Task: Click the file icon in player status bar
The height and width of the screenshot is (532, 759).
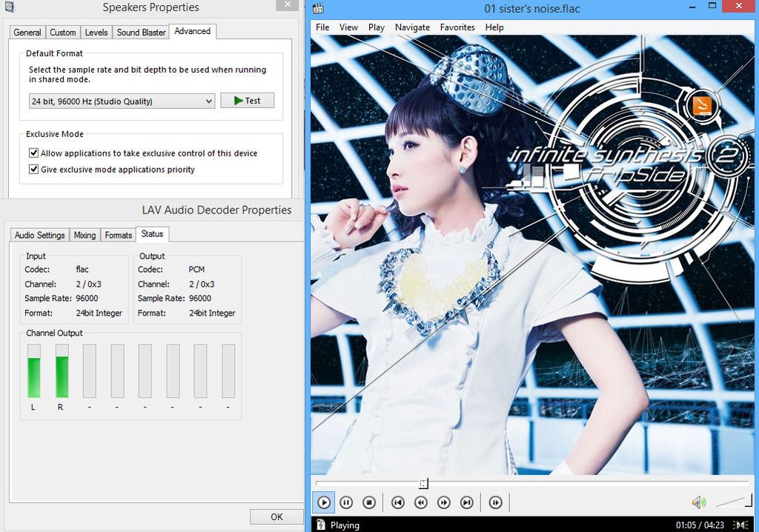Action: 320,525
